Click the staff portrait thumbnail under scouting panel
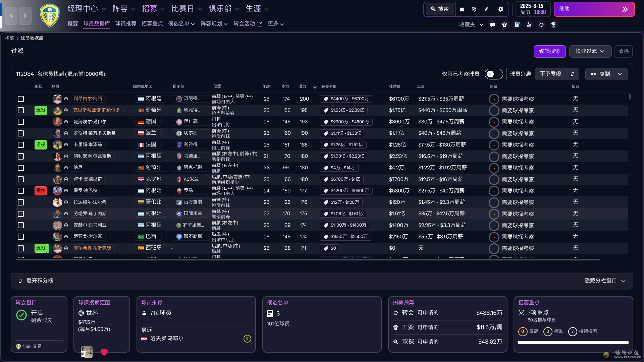 point(87,352)
